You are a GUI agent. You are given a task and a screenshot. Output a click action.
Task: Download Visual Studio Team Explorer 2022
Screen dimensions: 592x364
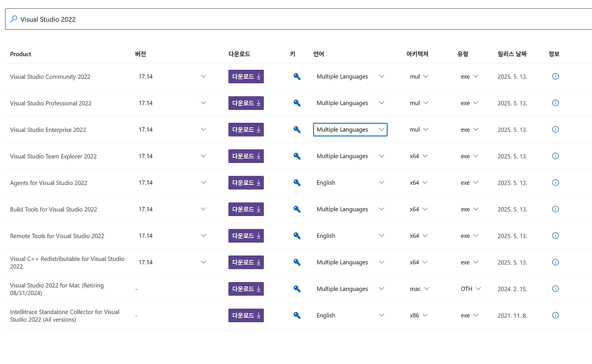coord(246,156)
